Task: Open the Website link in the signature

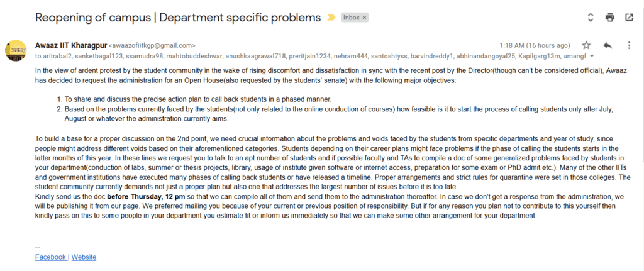Action: point(84,257)
